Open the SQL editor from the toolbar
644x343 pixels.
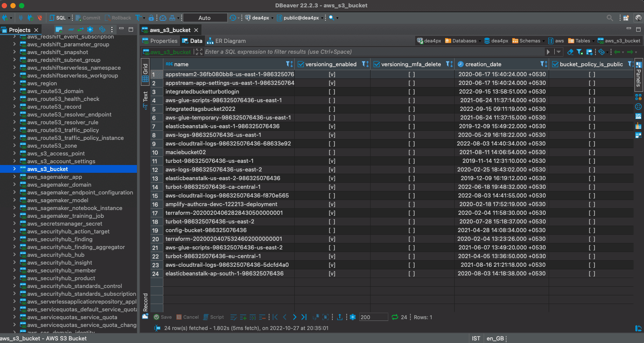58,18
